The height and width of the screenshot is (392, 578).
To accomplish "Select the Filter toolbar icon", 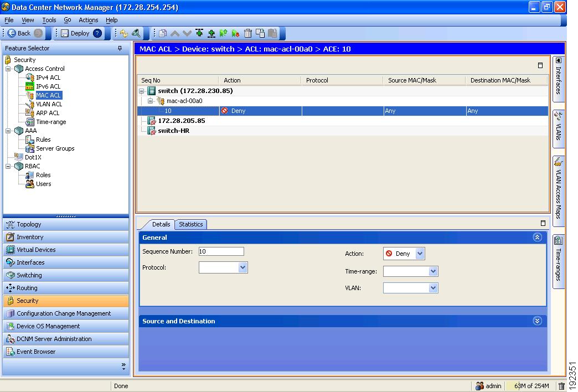I will click(136, 33).
